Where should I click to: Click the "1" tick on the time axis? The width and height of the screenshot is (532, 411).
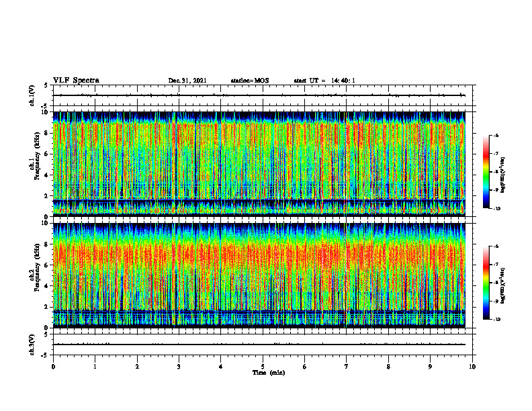tap(95, 367)
